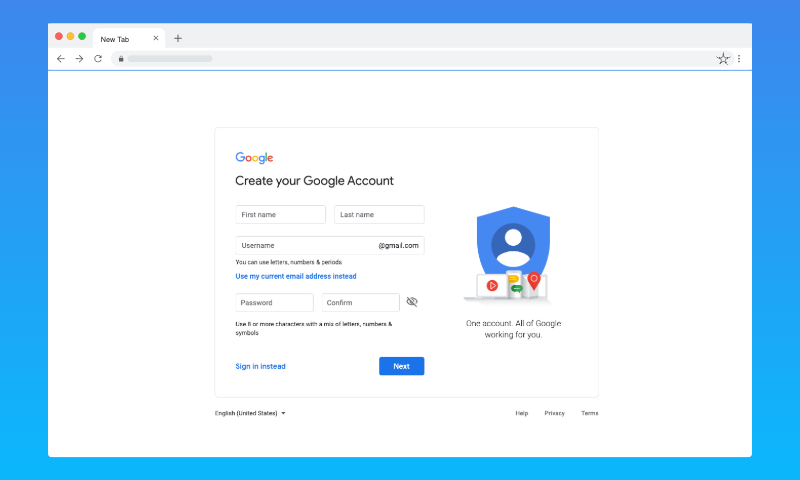Viewport: 800px width, 480px height.
Task: Click the Sign in instead link
Action: [x=260, y=366]
